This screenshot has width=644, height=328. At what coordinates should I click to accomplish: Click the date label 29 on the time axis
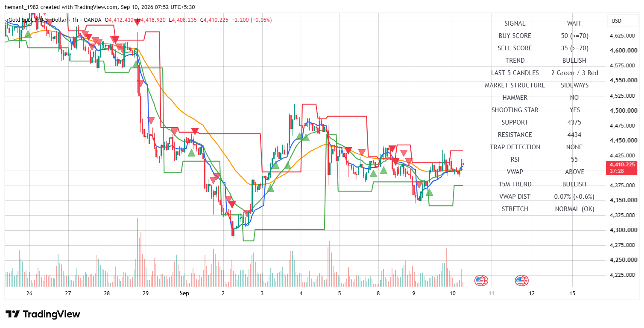tap(146, 293)
